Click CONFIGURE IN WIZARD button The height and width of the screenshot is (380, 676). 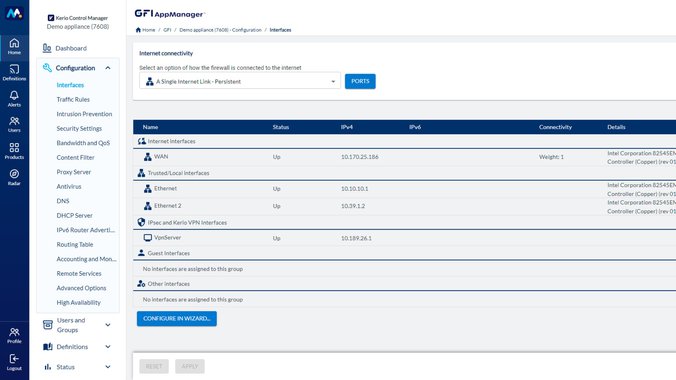point(177,318)
